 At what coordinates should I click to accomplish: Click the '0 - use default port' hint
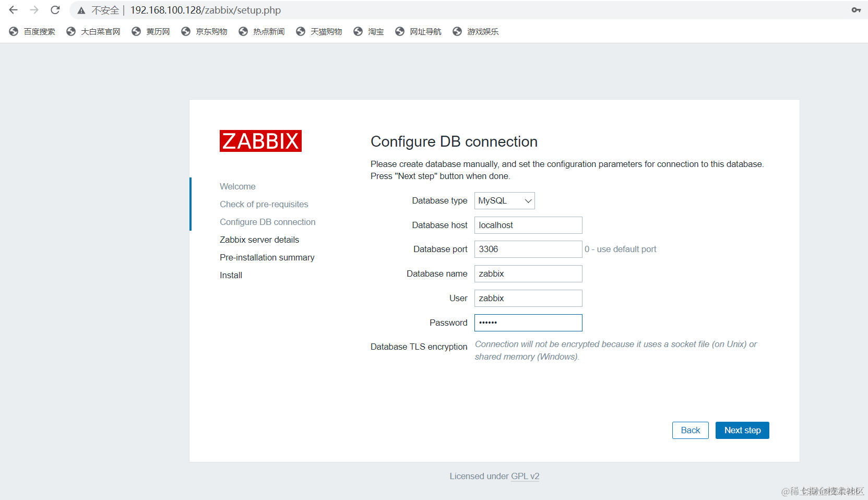point(620,249)
